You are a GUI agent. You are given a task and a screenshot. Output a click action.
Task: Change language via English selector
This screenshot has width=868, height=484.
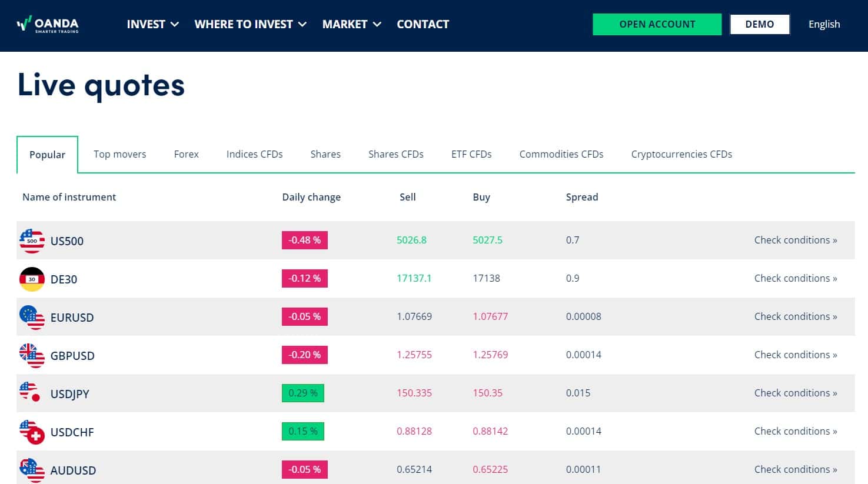(824, 24)
